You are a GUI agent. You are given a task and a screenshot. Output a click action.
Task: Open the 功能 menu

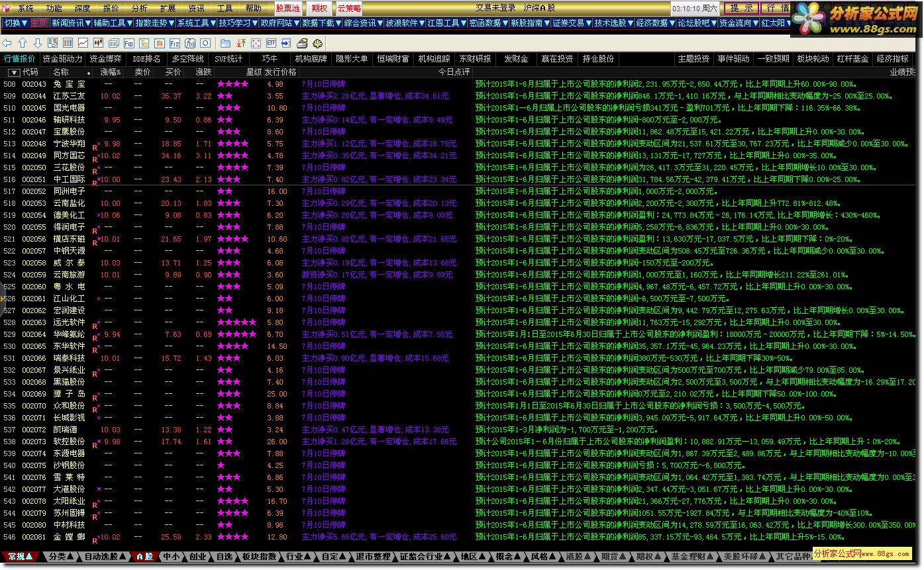coord(54,9)
